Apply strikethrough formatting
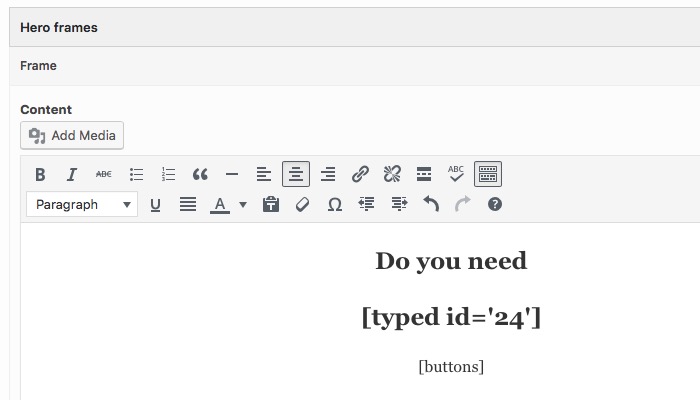Image resolution: width=700 pixels, height=400 pixels. tap(104, 174)
